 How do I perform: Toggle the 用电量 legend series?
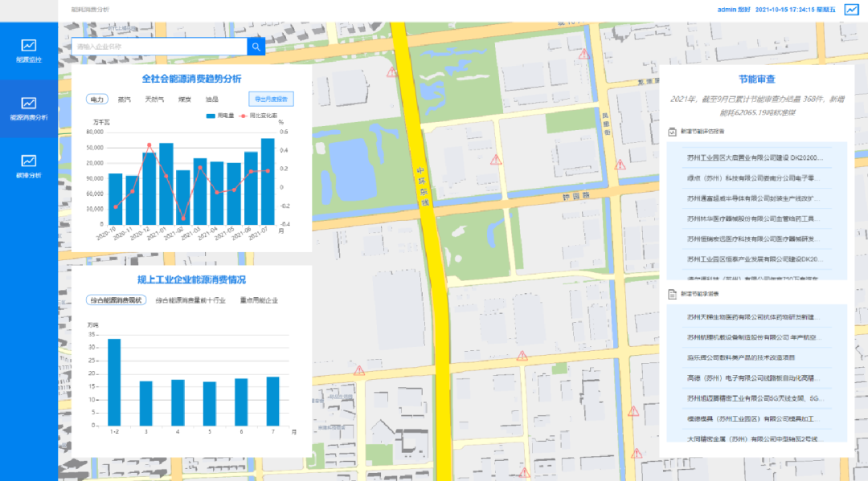pyautogui.click(x=221, y=116)
